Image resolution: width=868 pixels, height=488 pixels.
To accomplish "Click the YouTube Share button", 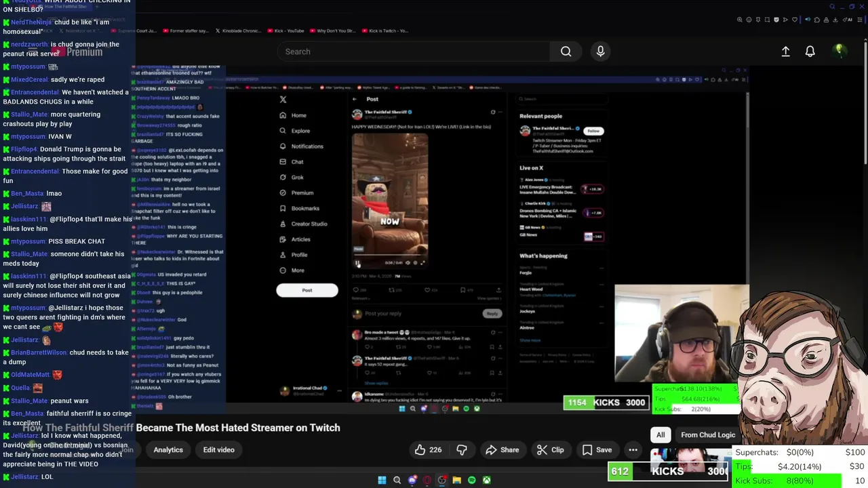I will [502, 450].
